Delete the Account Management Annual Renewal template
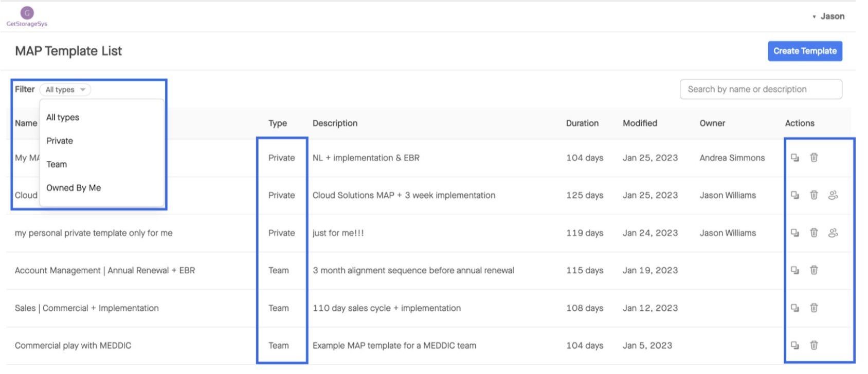The height and width of the screenshot is (374, 868). pyautogui.click(x=814, y=270)
